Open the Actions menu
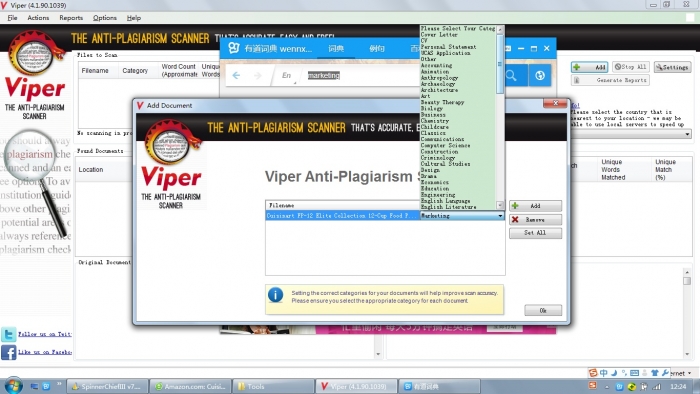The image size is (700, 394). [x=38, y=18]
